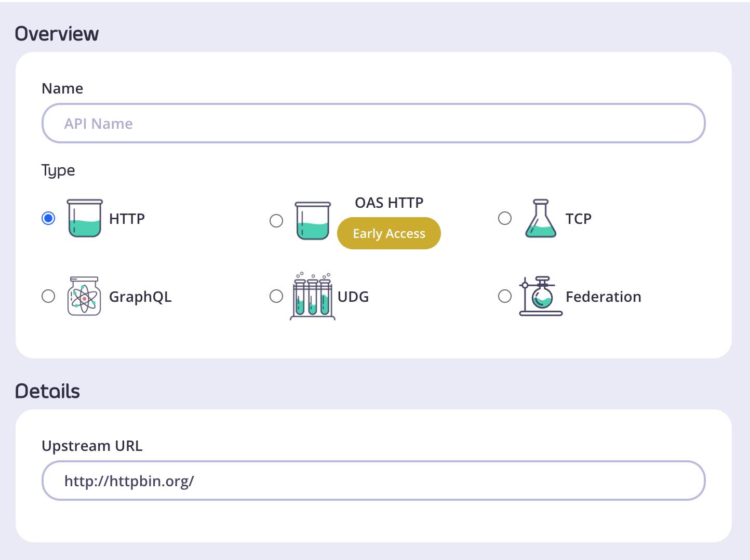Open the GraphQL type via its icon
The height and width of the screenshot is (560, 750).
click(x=83, y=296)
